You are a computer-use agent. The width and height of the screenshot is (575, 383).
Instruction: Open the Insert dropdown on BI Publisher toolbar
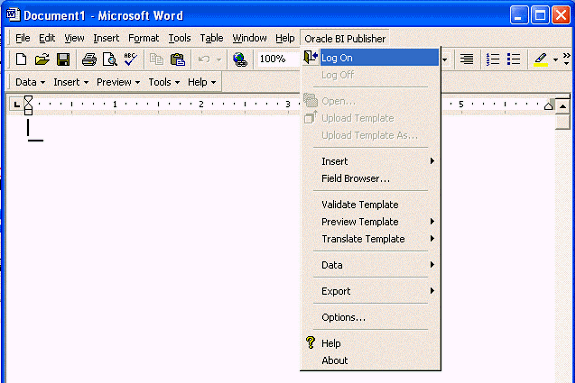point(71,82)
